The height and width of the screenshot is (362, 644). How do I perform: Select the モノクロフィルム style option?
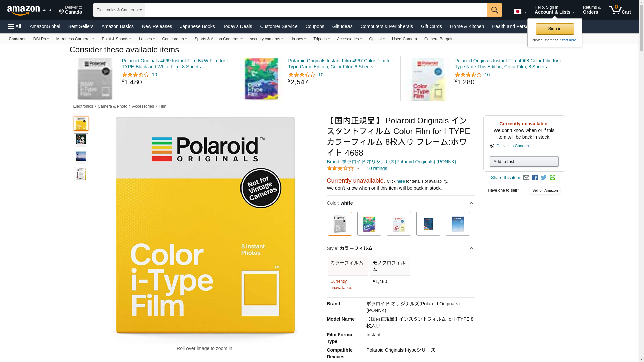point(390,275)
